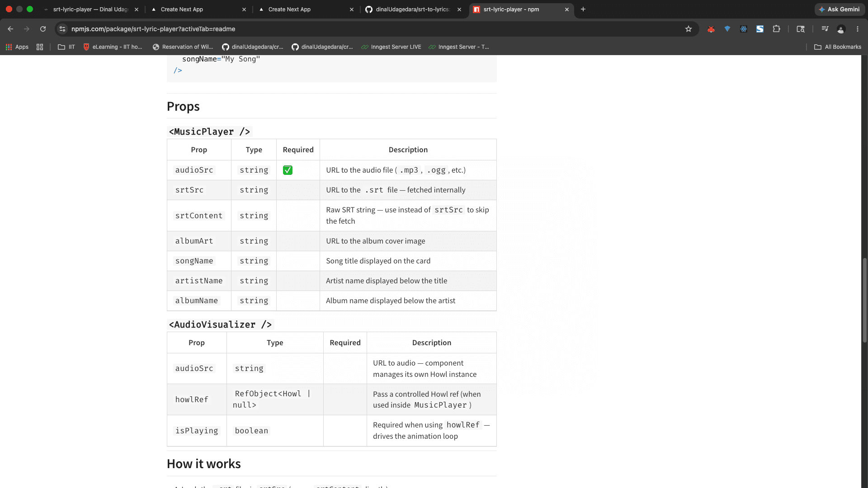
Task: Open the Apps grid in bookmarks bar
Action: (x=17, y=47)
